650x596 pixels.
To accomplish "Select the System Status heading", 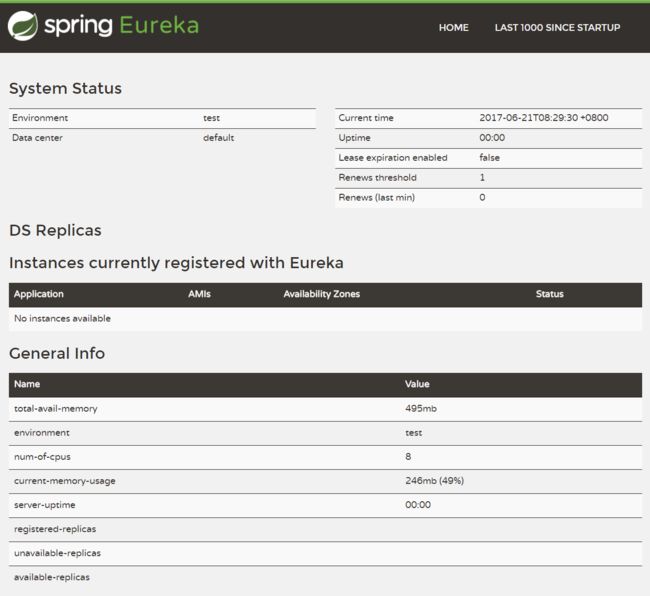I will pos(65,88).
